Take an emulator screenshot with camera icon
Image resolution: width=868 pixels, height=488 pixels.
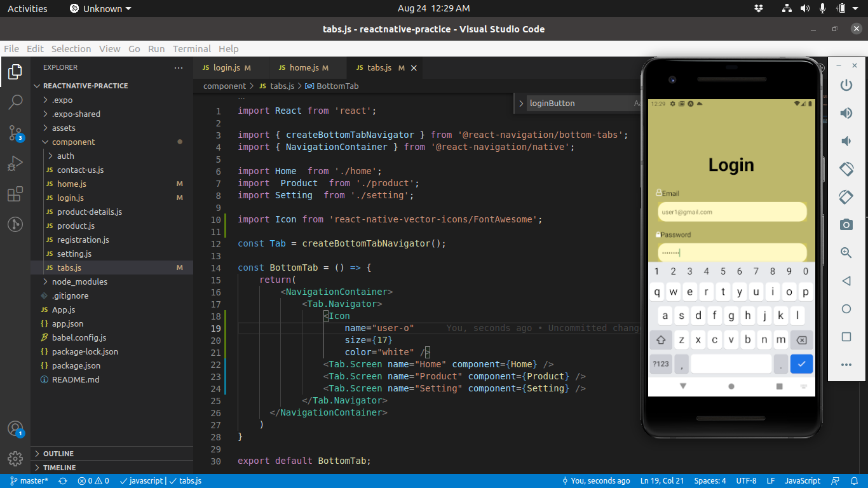click(x=846, y=224)
